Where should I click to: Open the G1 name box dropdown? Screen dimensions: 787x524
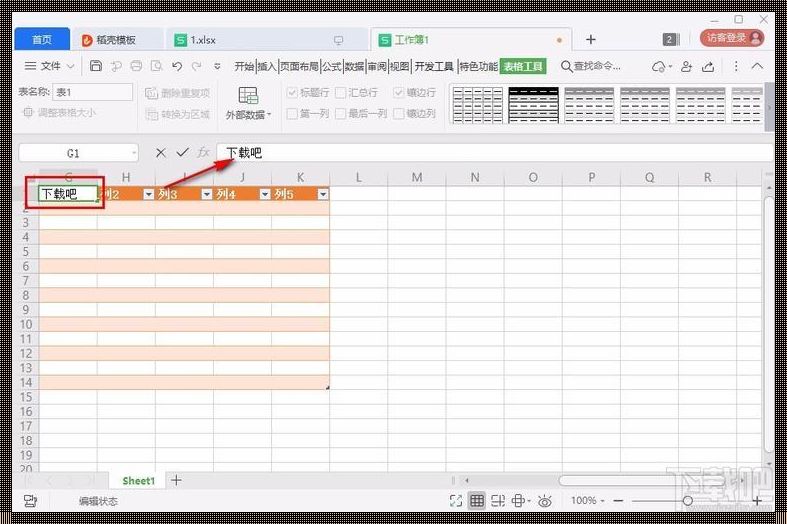pyautogui.click(x=134, y=153)
